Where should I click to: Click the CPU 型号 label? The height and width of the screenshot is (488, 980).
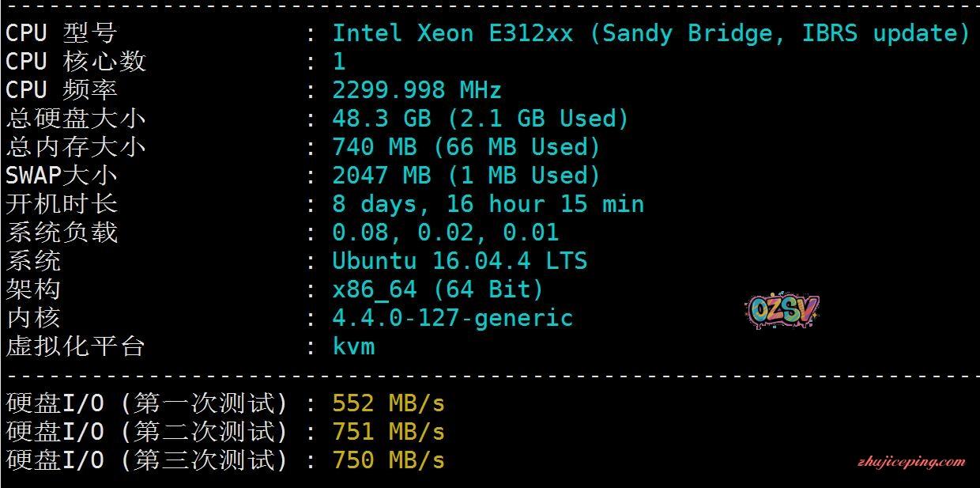click(x=61, y=33)
